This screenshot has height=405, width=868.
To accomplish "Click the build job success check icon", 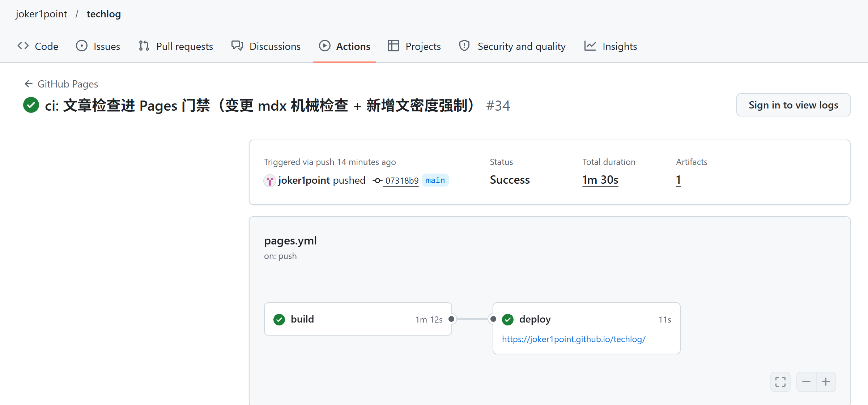I will (279, 319).
